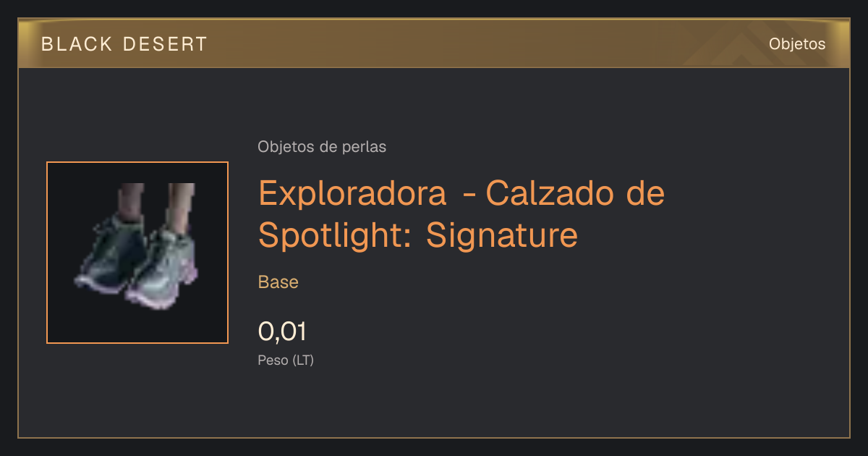The width and height of the screenshot is (868, 456).
Task: Click "Spotlight: Signature" title line
Action: [x=418, y=235]
